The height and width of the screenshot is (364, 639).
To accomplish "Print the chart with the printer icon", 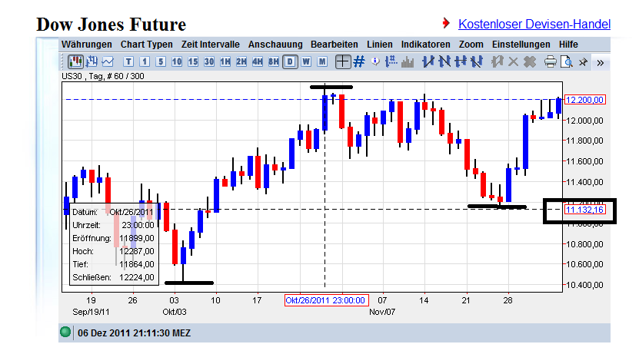I will click(x=550, y=62).
